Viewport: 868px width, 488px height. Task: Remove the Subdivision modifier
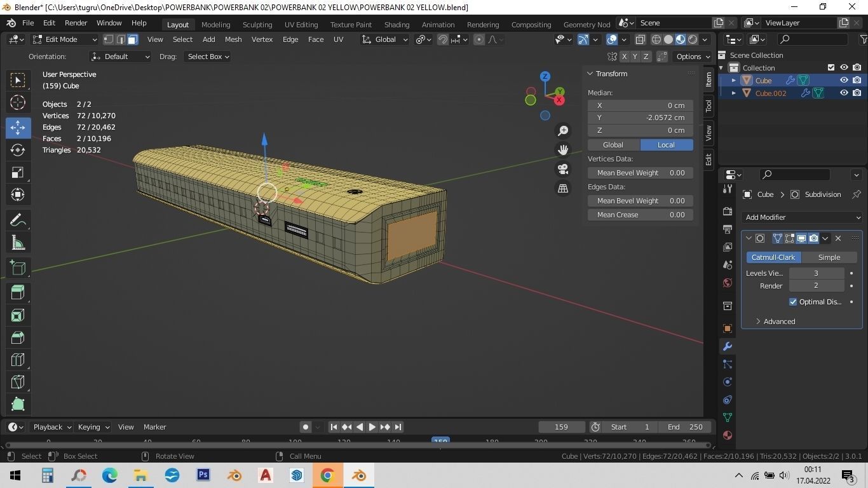pos(838,238)
